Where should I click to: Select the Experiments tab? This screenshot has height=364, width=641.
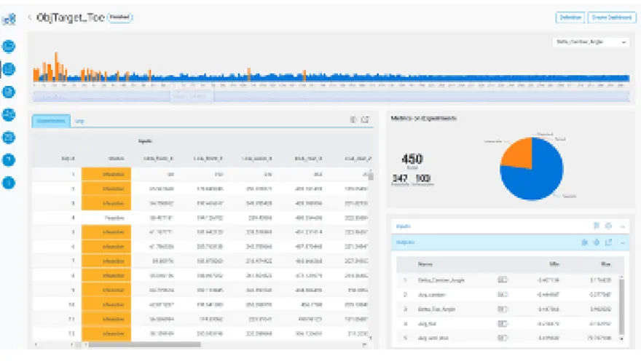[51, 121]
